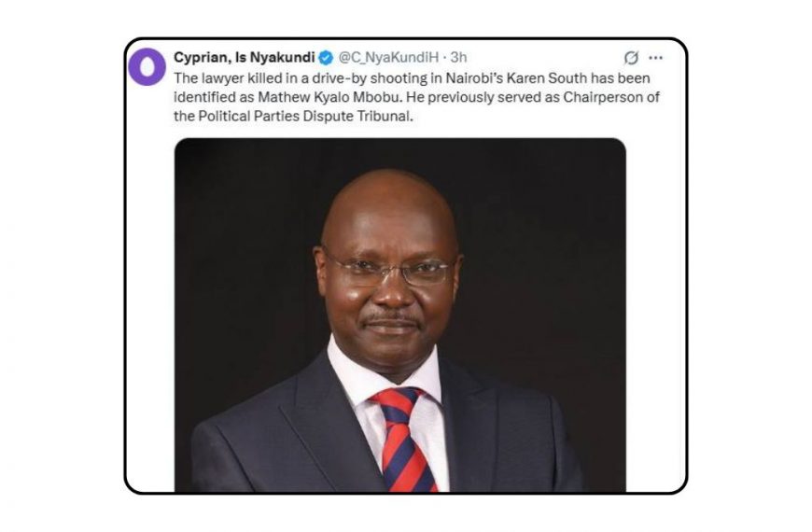Screen dimensions: 812x532
Task: Click the blue verified badge
Action: coord(326,58)
